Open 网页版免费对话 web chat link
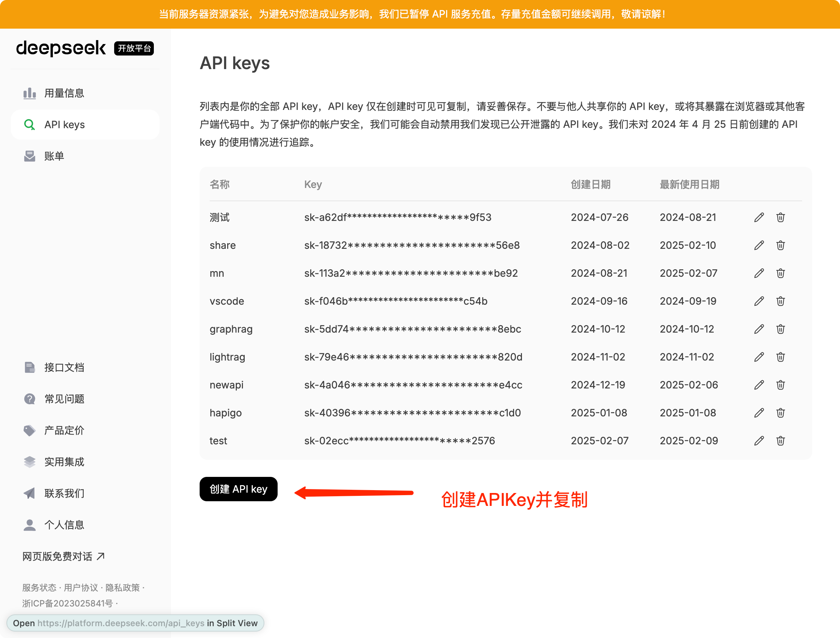Viewport: 840px width, 638px height. (x=63, y=557)
